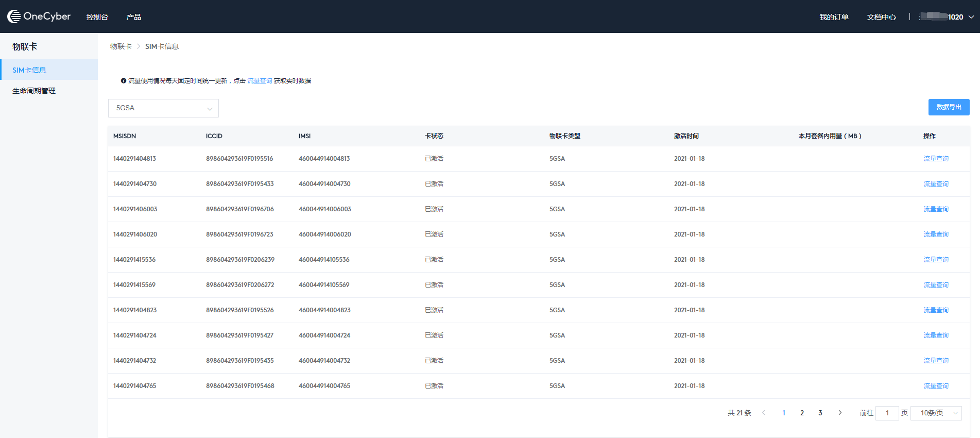Click 流量查询 for MSISDN 1440291415536
The image size is (980, 438).
click(x=936, y=260)
